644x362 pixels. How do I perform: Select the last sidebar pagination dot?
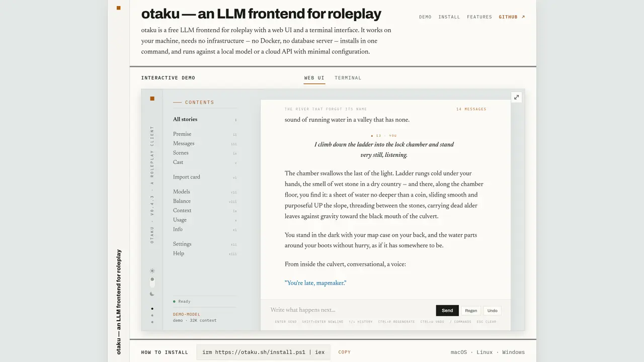click(x=152, y=322)
